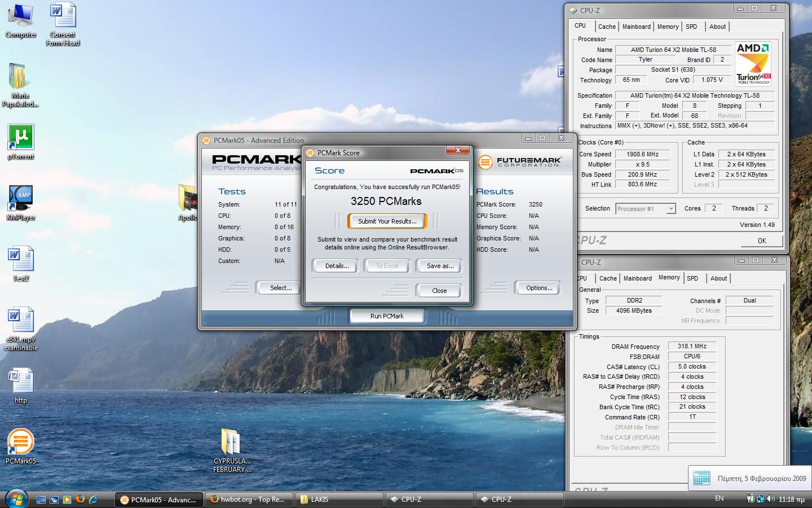
Task: Click the To Excel button
Action: tap(387, 266)
